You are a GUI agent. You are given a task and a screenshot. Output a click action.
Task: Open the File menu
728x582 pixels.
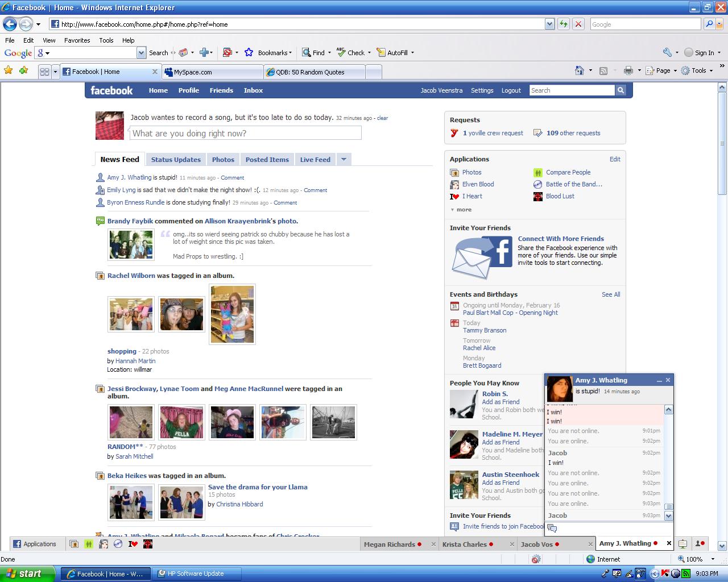point(10,40)
